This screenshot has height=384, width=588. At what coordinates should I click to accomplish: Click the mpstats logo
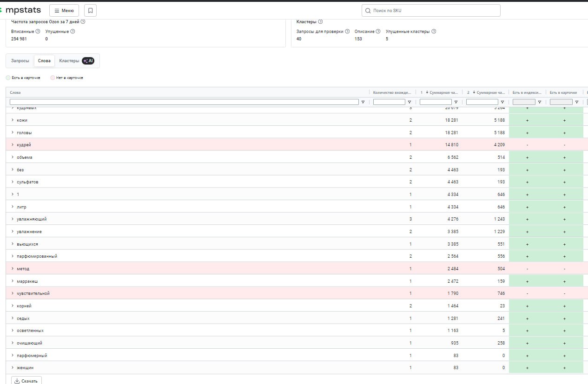[x=20, y=10]
